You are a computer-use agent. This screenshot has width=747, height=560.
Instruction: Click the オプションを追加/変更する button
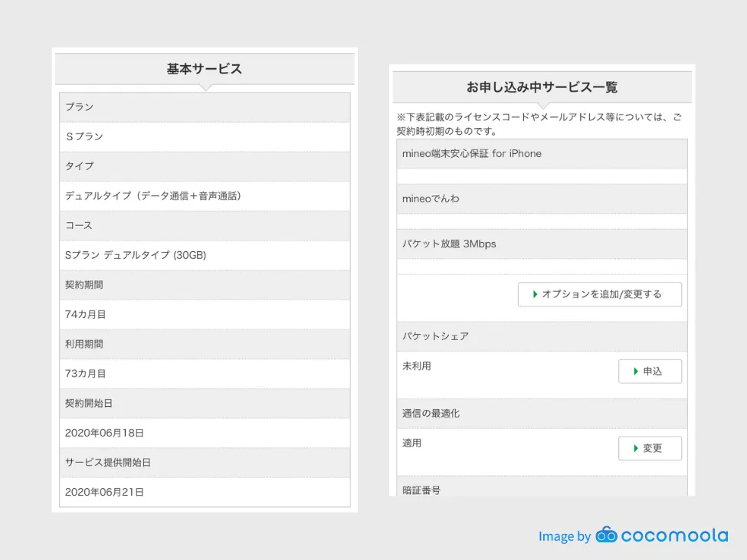point(599,294)
